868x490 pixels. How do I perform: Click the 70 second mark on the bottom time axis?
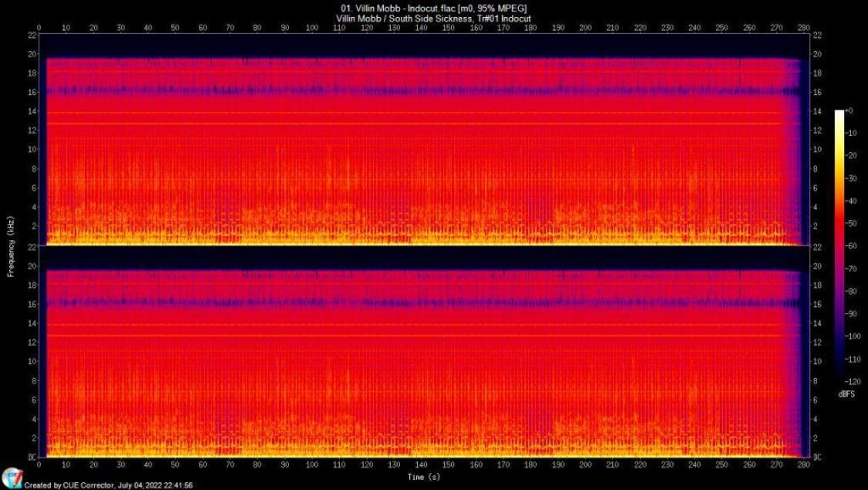pyautogui.click(x=230, y=467)
